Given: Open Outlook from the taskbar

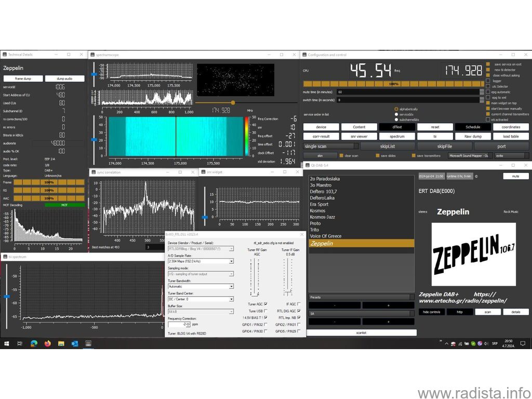Looking at the screenshot, I should pyautogui.click(x=75, y=343).
